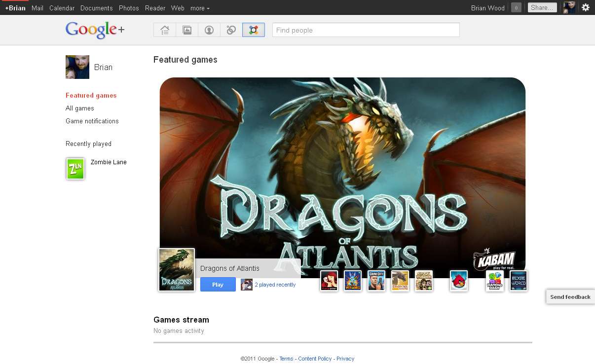The width and height of the screenshot is (595, 364).
Task: Select Featured games in sidebar
Action: (x=91, y=95)
